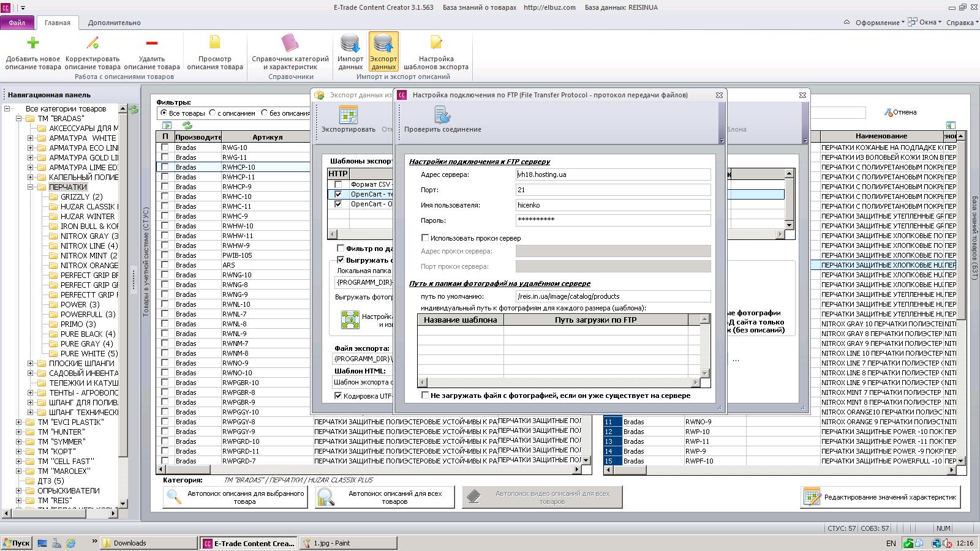Screen dimensions: 980x551
Task: Select NITROX LINE (4) tree item
Action: (89, 246)
